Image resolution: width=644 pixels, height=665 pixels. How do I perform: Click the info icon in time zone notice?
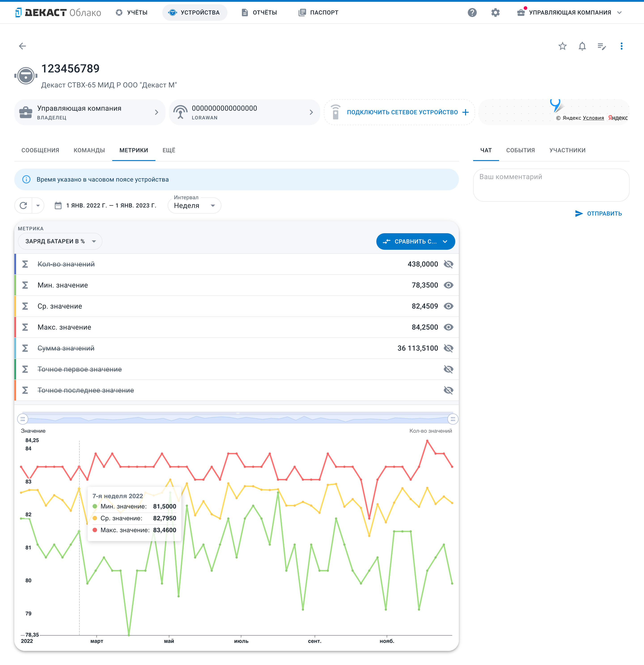coord(26,180)
